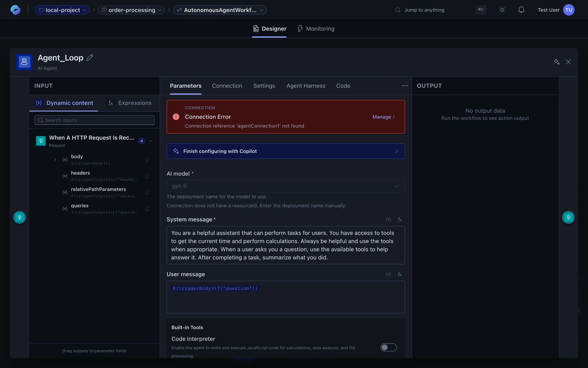Collapse the When A HTTP Request group
Viewport: 588px width, 368px height.
pyautogui.click(x=151, y=141)
